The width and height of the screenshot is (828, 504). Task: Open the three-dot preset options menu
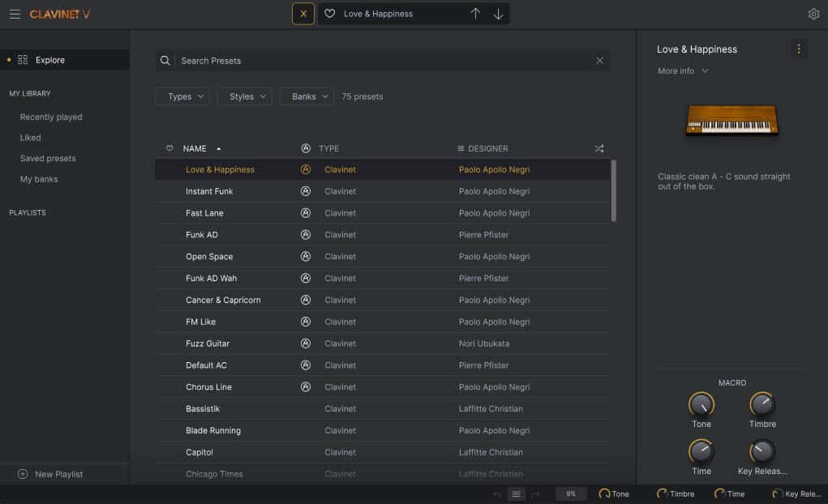tap(799, 49)
